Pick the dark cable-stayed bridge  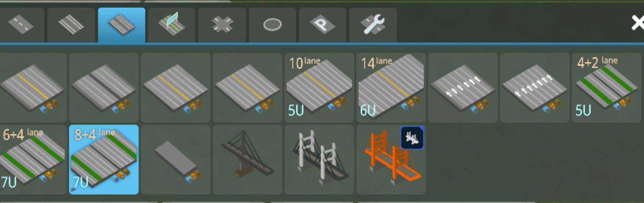coord(247,159)
